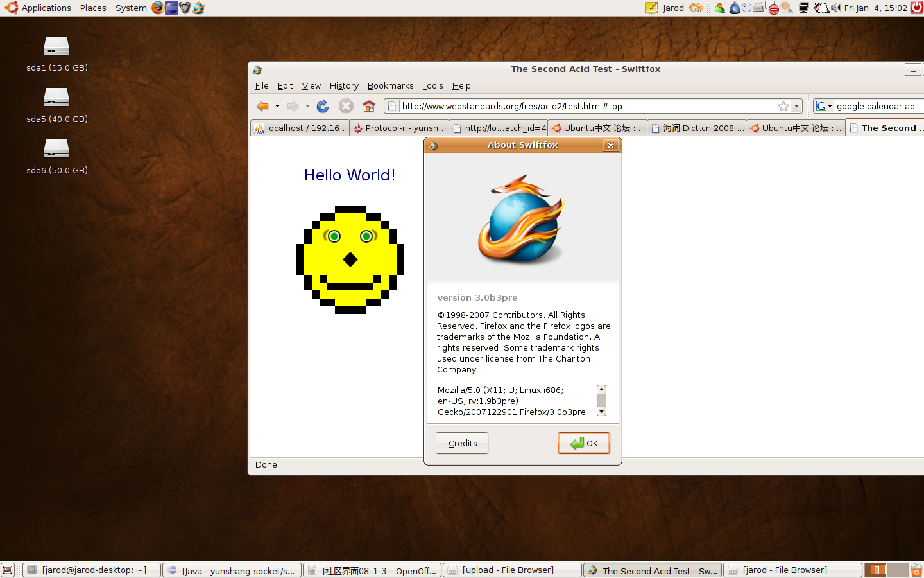
Task: Click the sheep tray icon
Action: pos(821,8)
